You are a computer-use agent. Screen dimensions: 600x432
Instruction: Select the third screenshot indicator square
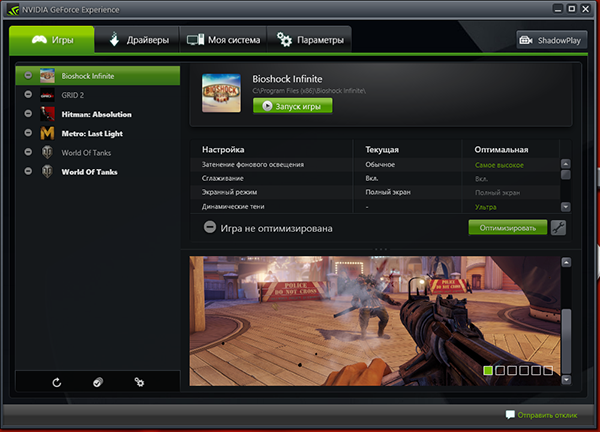pos(512,370)
